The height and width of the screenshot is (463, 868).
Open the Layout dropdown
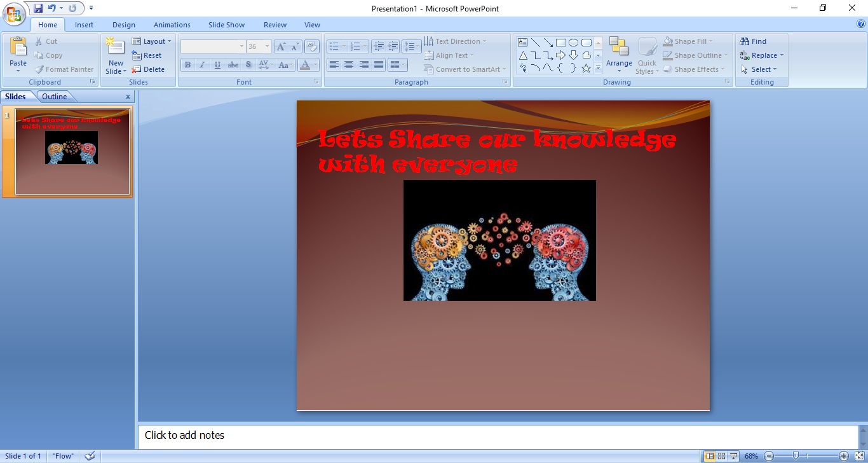pos(151,41)
